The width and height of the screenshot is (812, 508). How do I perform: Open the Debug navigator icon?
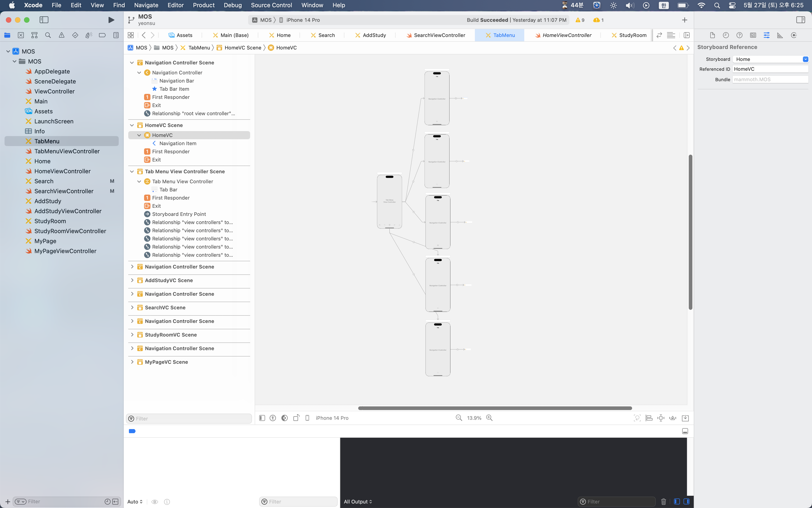(89, 35)
